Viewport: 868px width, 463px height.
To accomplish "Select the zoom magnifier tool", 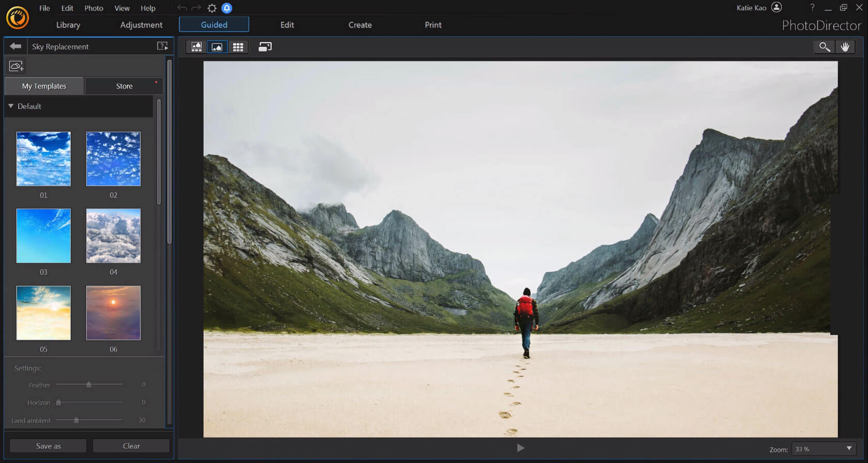I will point(825,47).
